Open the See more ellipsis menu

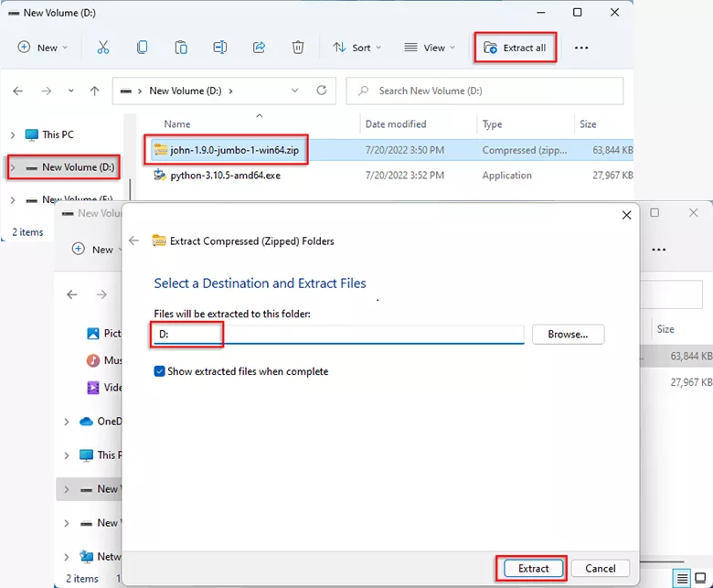(581, 48)
